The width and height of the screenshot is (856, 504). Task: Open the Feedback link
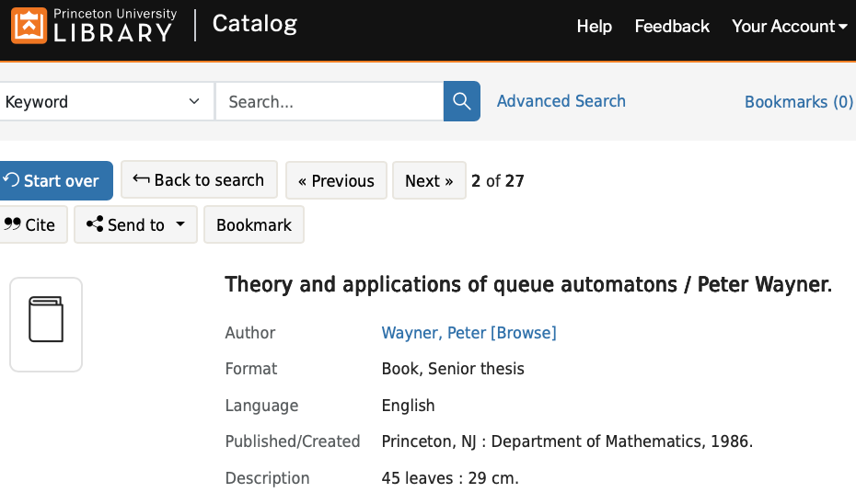coord(672,26)
